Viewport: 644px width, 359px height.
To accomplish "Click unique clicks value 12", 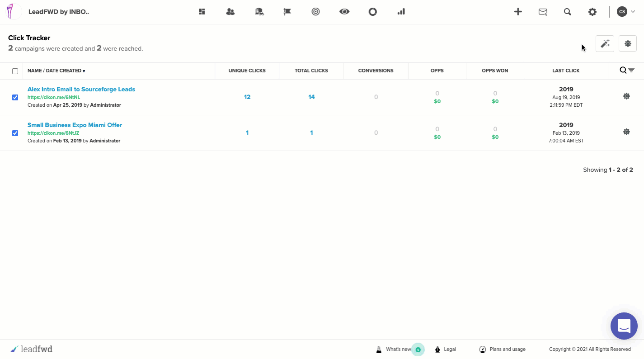I will [247, 97].
